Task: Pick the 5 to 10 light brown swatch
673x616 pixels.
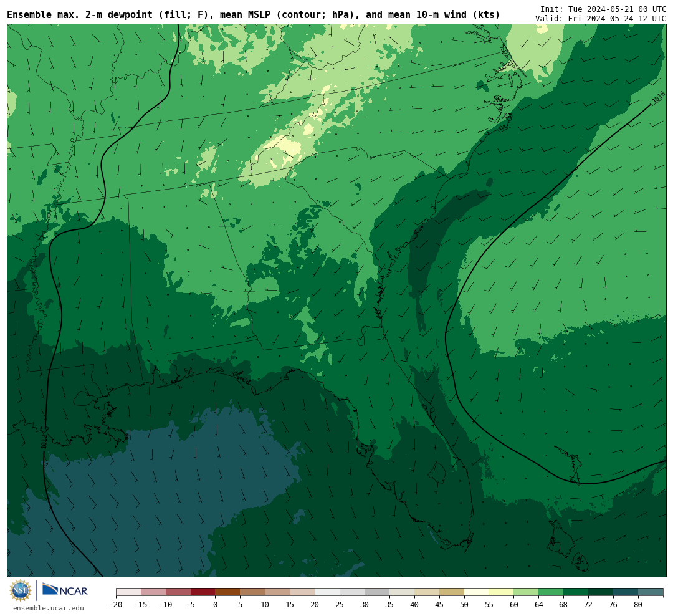Action: (x=253, y=592)
